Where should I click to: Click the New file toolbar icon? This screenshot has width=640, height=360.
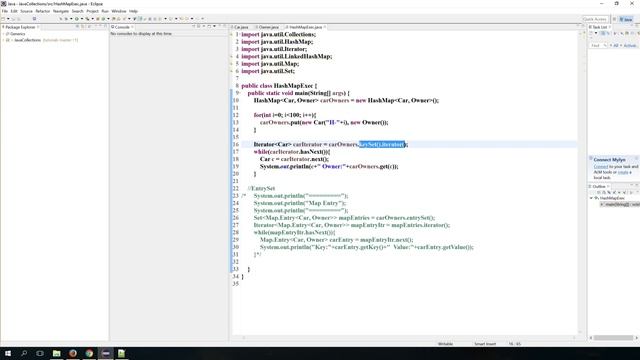(3, 19)
